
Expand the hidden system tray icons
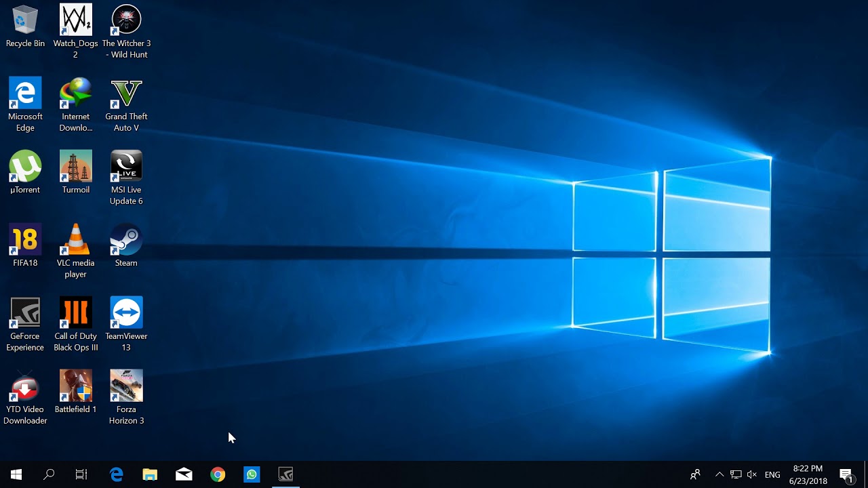coord(719,474)
